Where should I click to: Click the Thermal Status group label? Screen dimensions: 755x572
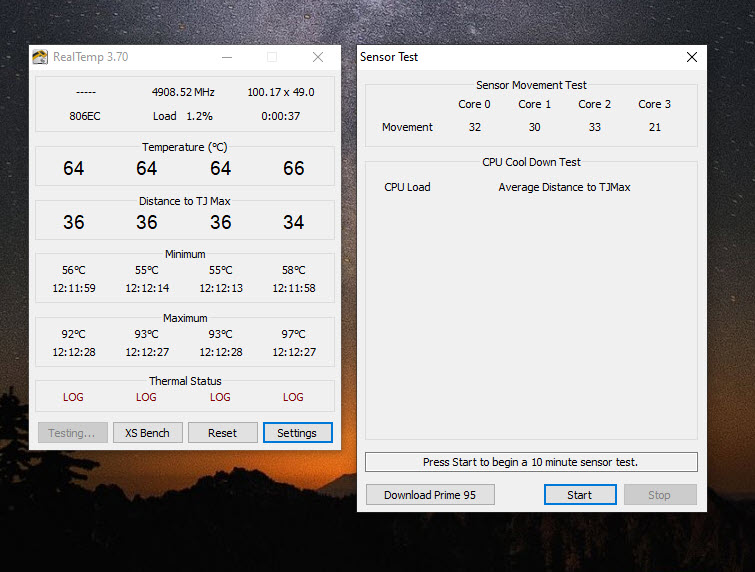pos(185,381)
